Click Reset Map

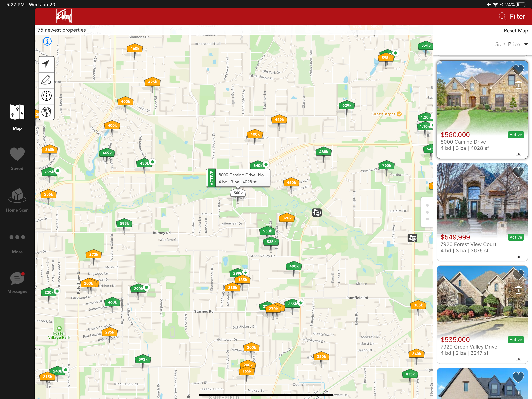pos(516,31)
